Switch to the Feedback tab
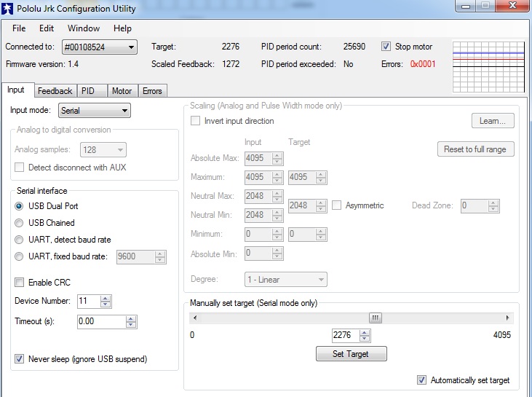 tap(55, 91)
